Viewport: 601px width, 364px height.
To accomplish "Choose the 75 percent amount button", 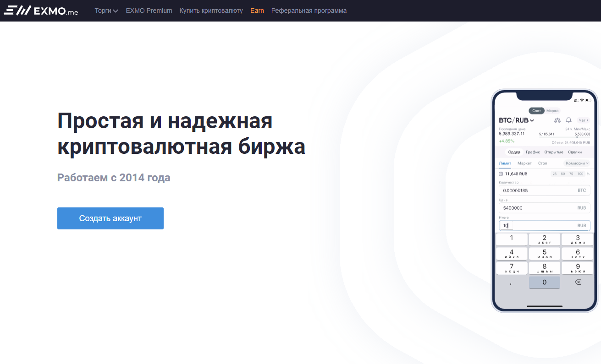I will tap(571, 174).
